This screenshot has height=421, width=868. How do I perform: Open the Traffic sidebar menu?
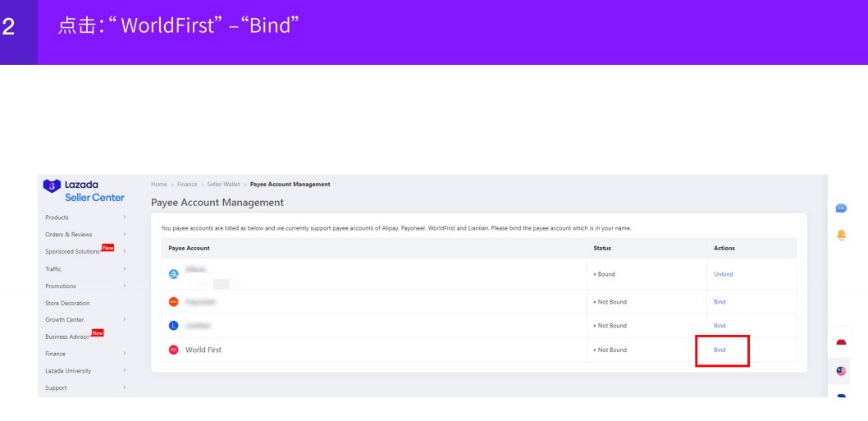point(53,269)
